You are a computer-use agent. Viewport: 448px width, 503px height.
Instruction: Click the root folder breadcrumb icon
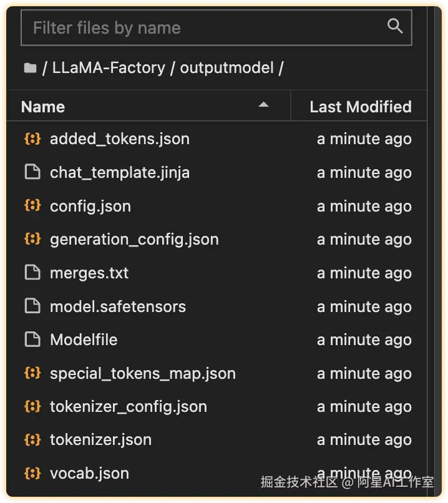[29, 68]
